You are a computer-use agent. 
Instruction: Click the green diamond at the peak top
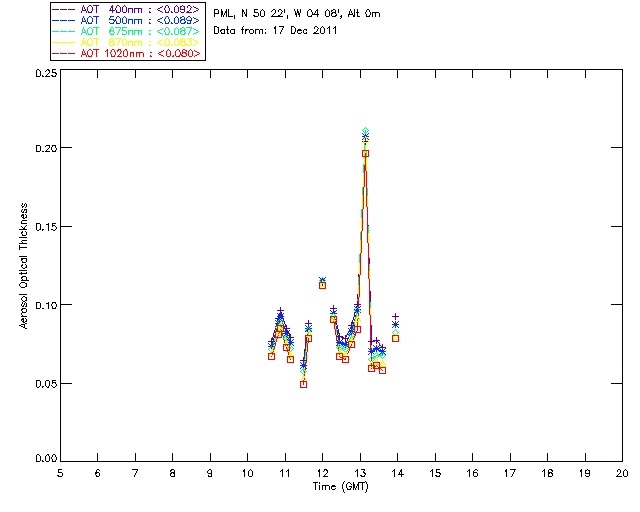(366, 131)
